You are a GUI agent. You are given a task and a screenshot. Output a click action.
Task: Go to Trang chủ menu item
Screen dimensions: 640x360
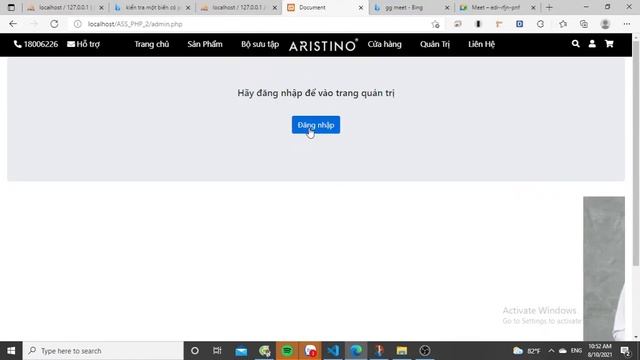click(152, 44)
